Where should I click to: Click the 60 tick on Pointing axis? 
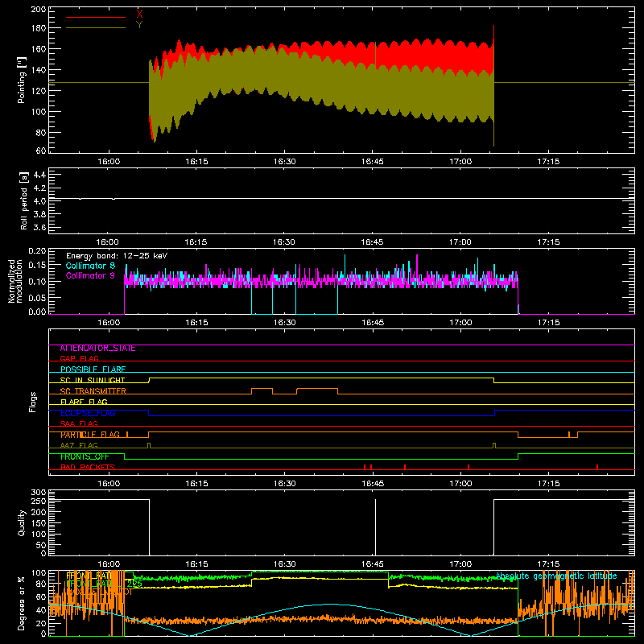[x=41, y=151]
